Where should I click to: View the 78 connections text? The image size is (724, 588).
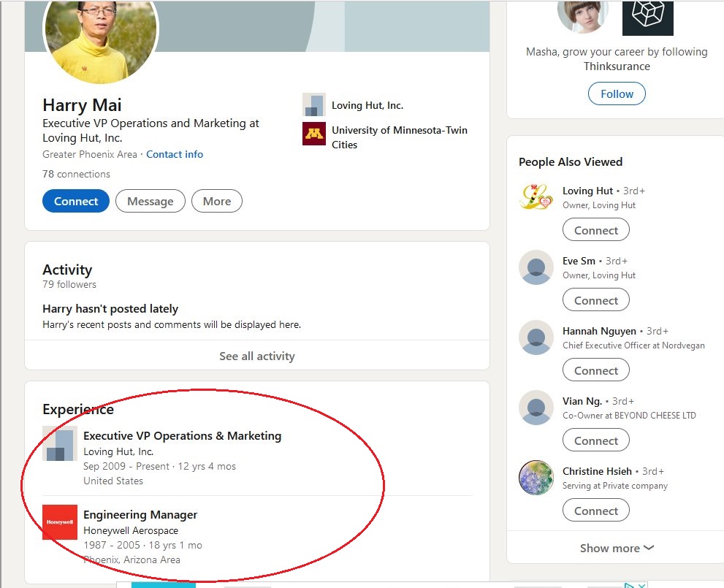point(76,174)
